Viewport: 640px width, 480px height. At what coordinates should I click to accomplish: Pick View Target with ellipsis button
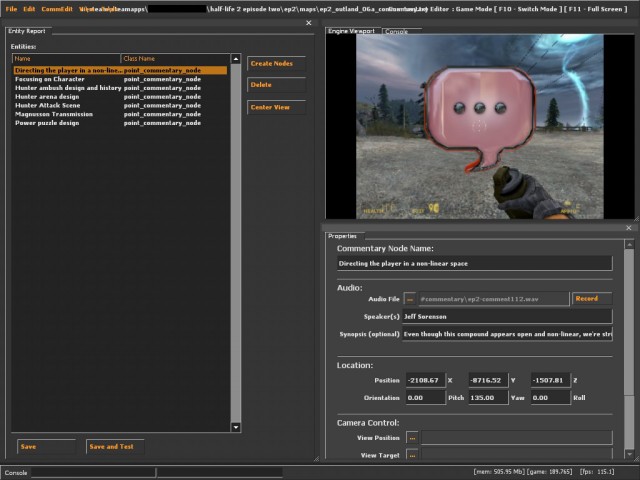pyautogui.click(x=412, y=455)
